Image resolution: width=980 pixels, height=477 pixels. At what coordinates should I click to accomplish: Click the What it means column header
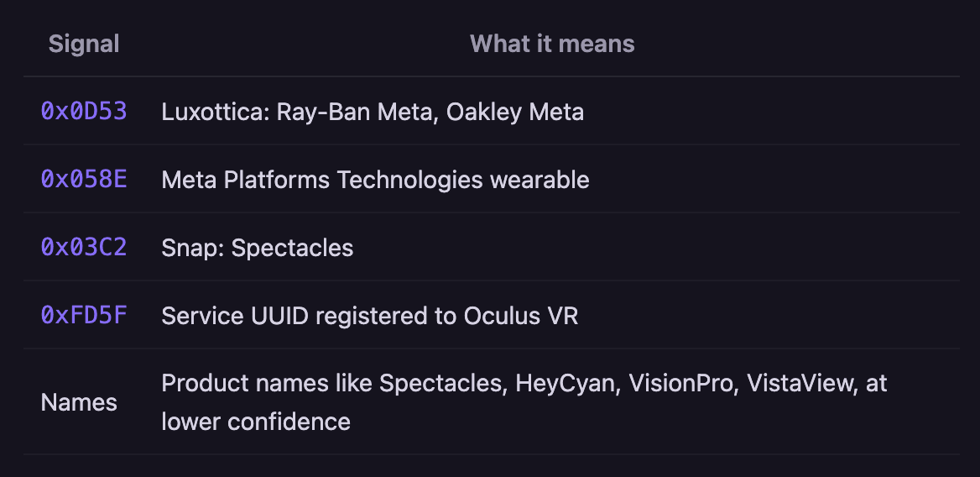click(x=552, y=44)
